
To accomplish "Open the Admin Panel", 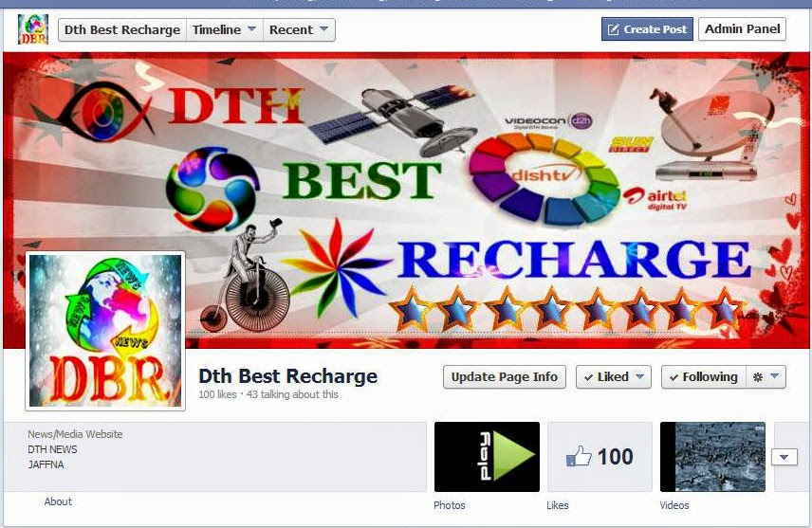I will point(742,29).
